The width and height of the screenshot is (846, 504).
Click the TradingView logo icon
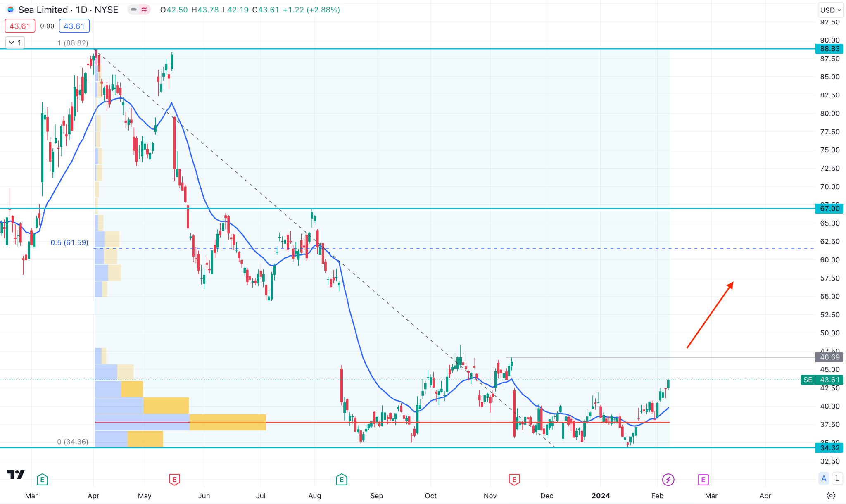point(16,474)
